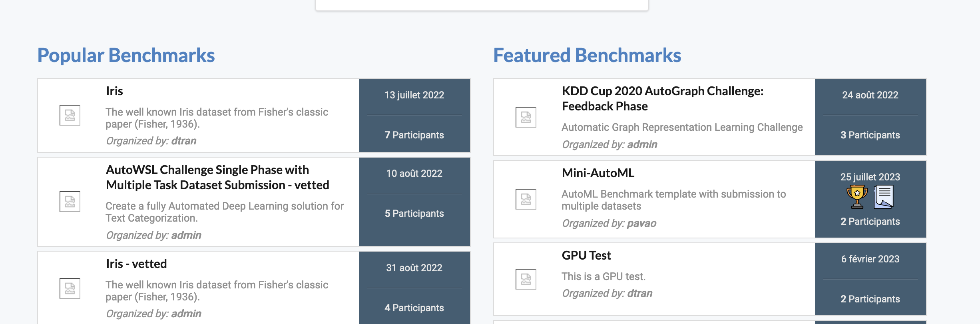
Task: Open KDD Cup 2020 AutoGraph Challenge
Action: tap(662, 98)
